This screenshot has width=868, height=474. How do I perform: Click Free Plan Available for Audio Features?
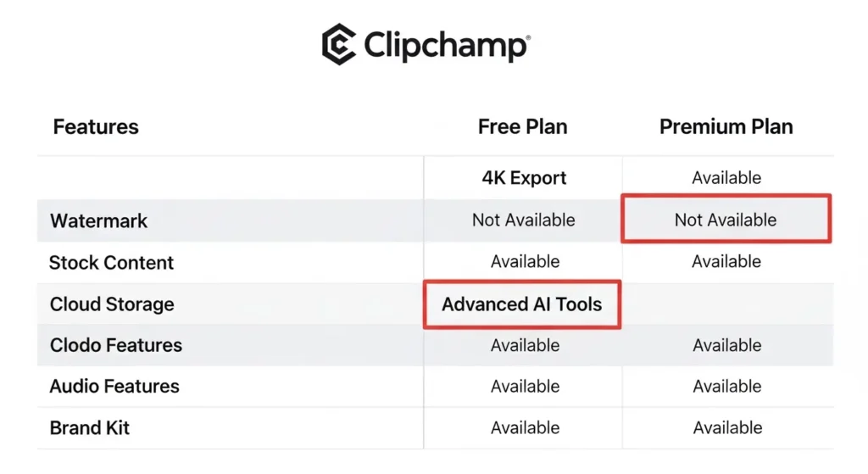[525, 387]
